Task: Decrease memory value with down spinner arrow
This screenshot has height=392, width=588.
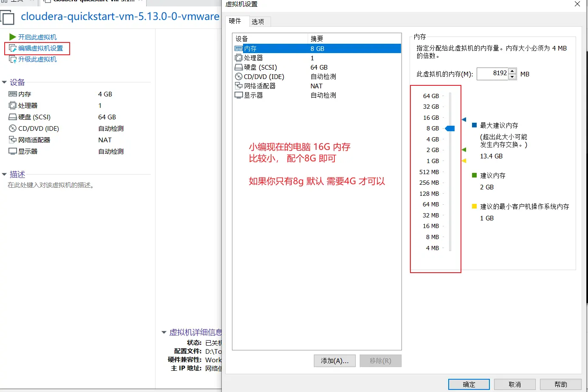Action: 512,77
